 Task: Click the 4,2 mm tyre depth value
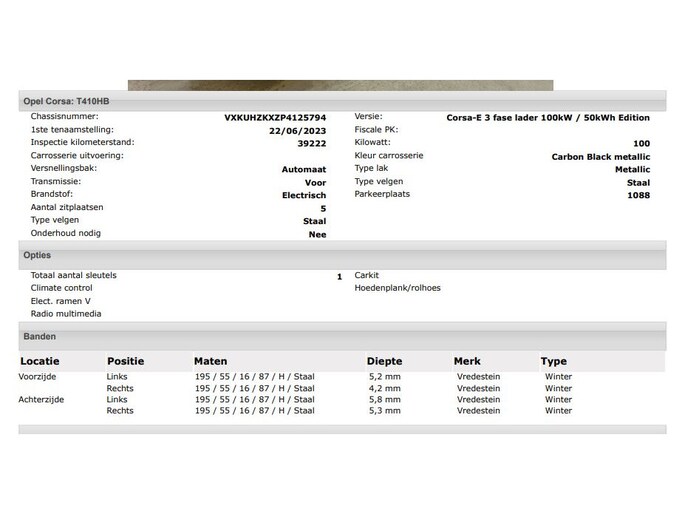(384, 388)
